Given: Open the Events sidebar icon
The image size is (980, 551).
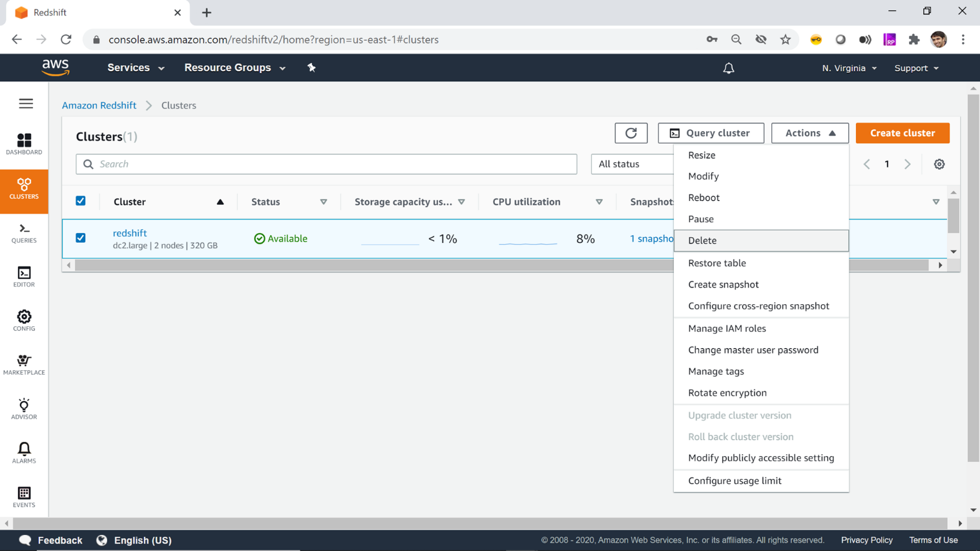Looking at the screenshot, I should [x=24, y=497].
